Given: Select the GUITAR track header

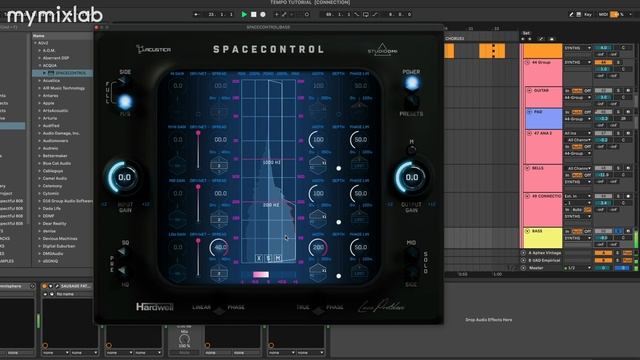Looking at the screenshot, I should point(543,97).
